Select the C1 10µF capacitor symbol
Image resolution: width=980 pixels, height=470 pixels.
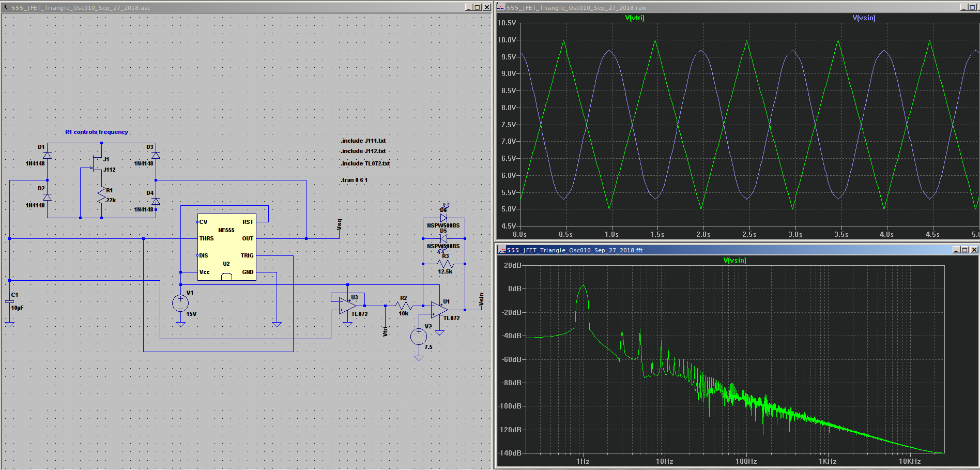tap(9, 301)
